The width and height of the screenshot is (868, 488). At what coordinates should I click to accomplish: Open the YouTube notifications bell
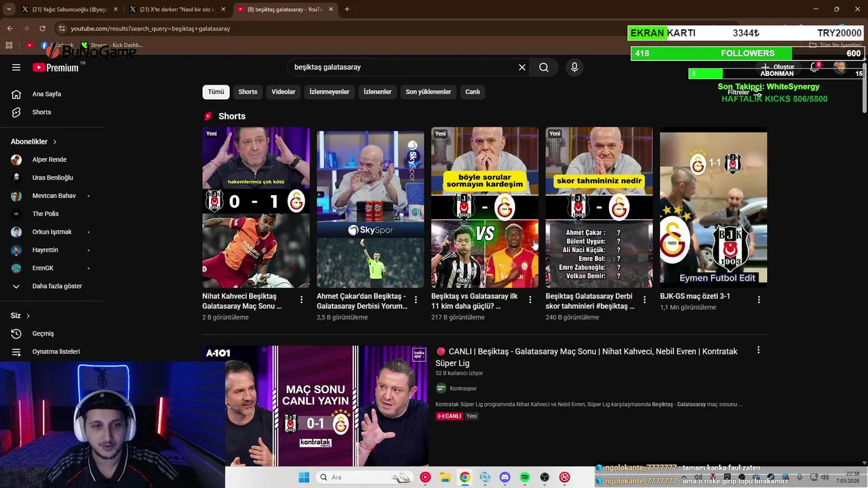point(814,67)
